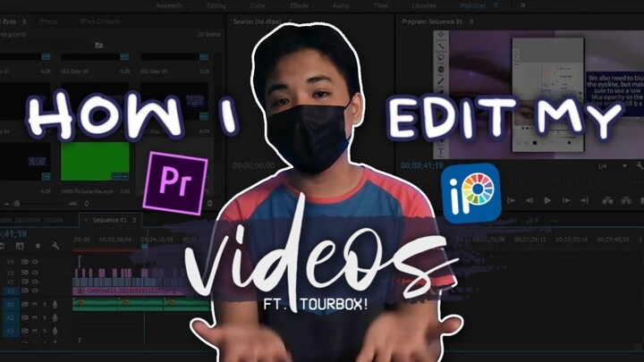Select the Sequence 01 timeline tab
Screen dimensions: 644x362
(110, 221)
